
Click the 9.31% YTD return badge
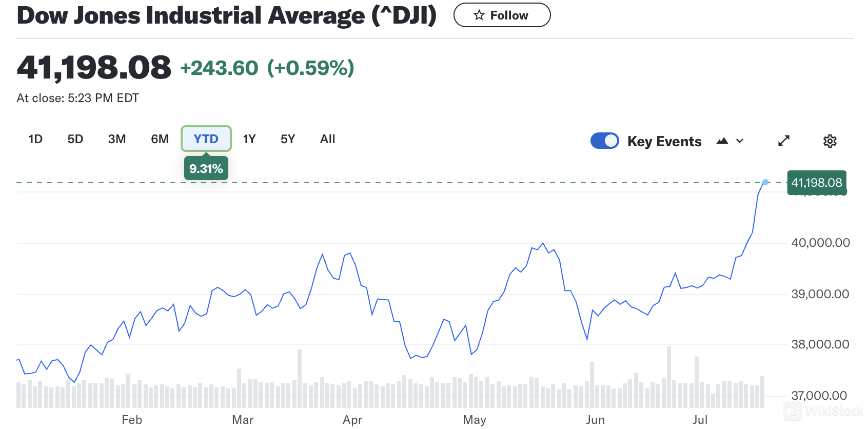click(x=206, y=169)
